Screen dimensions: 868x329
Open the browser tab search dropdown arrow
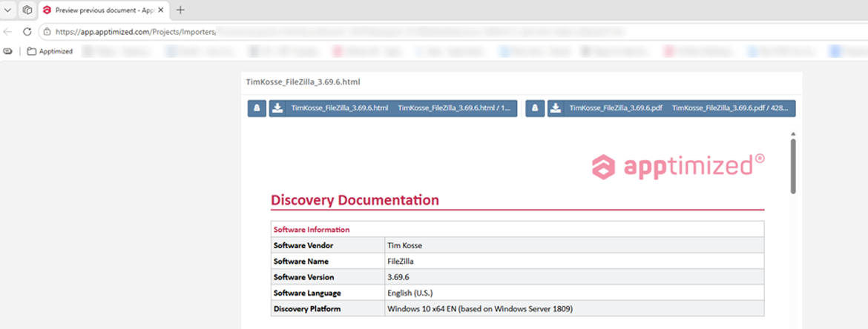7,10
